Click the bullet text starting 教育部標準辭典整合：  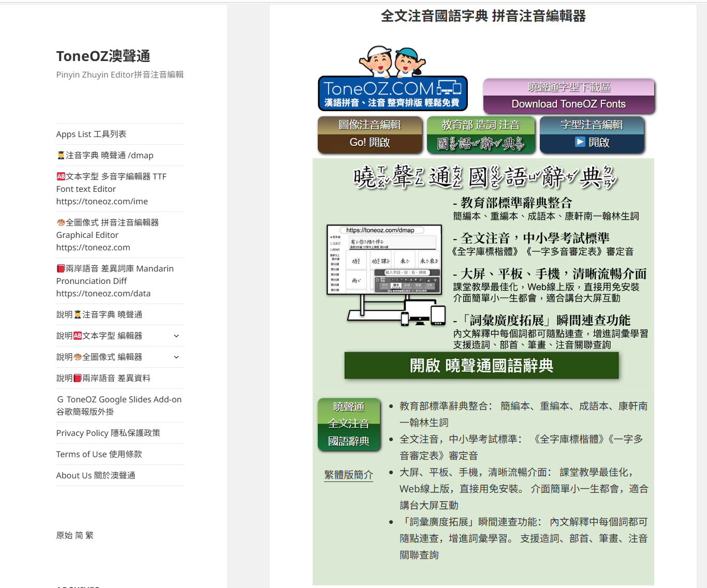coord(524,414)
